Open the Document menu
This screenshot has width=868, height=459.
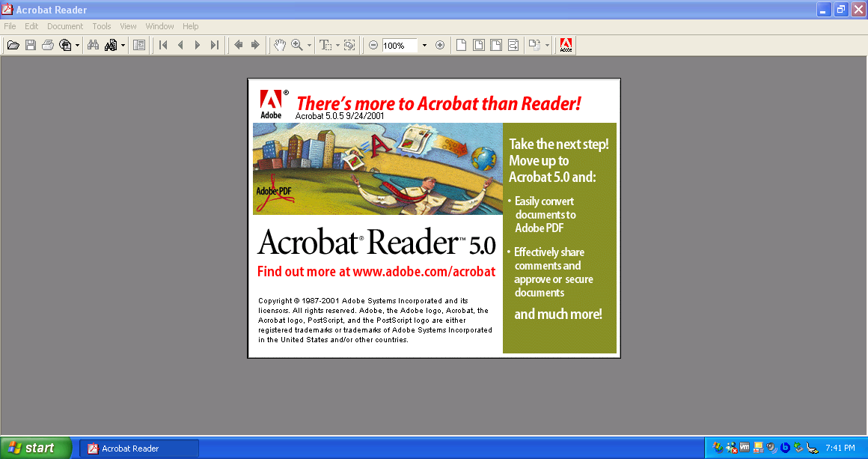click(x=65, y=26)
